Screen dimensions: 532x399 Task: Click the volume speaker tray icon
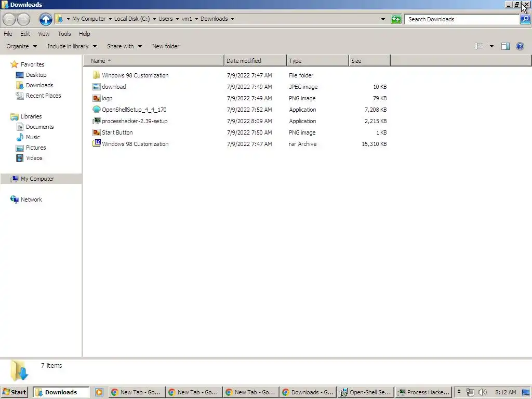click(x=482, y=392)
